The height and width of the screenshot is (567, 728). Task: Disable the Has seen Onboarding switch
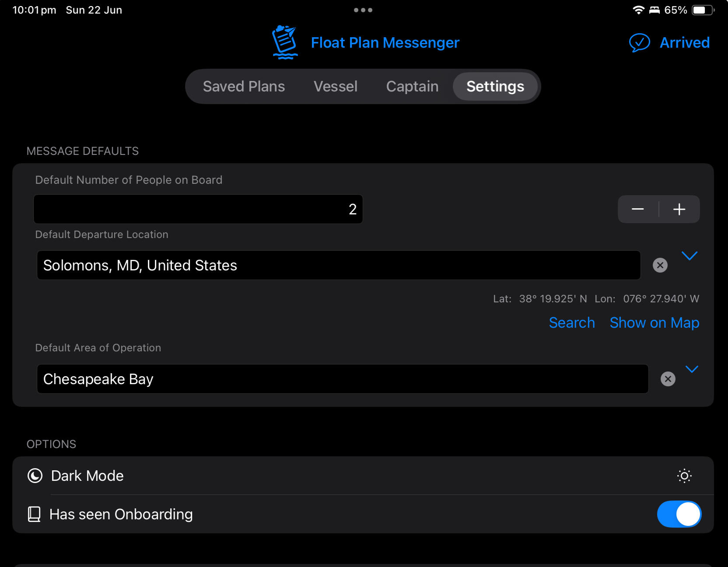tap(679, 514)
